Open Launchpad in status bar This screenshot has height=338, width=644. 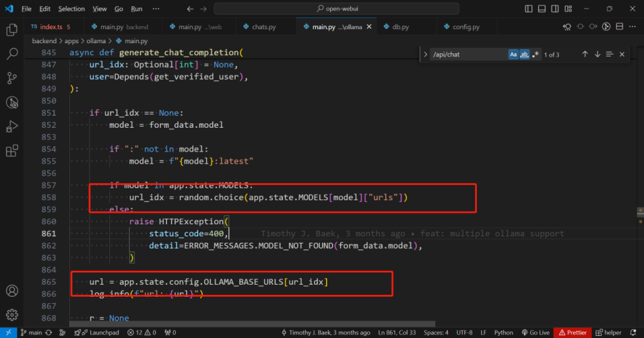click(x=97, y=333)
